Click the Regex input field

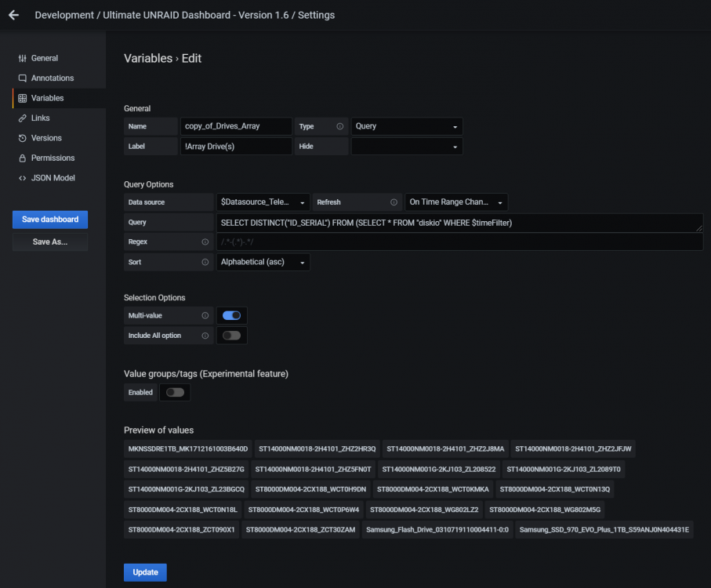(460, 242)
